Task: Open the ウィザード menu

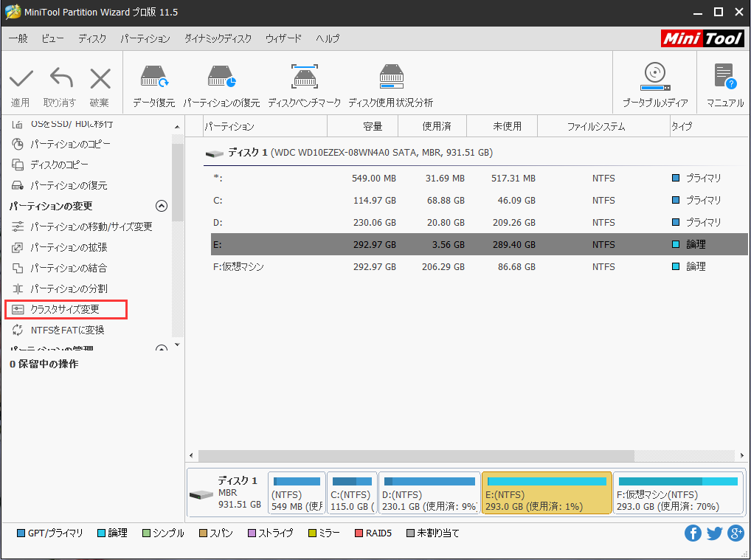Action: click(x=283, y=38)
